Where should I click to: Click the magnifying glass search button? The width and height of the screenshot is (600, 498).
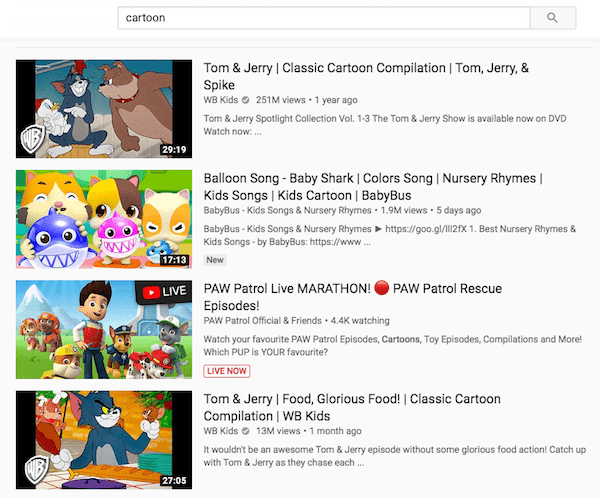[553, 18]
